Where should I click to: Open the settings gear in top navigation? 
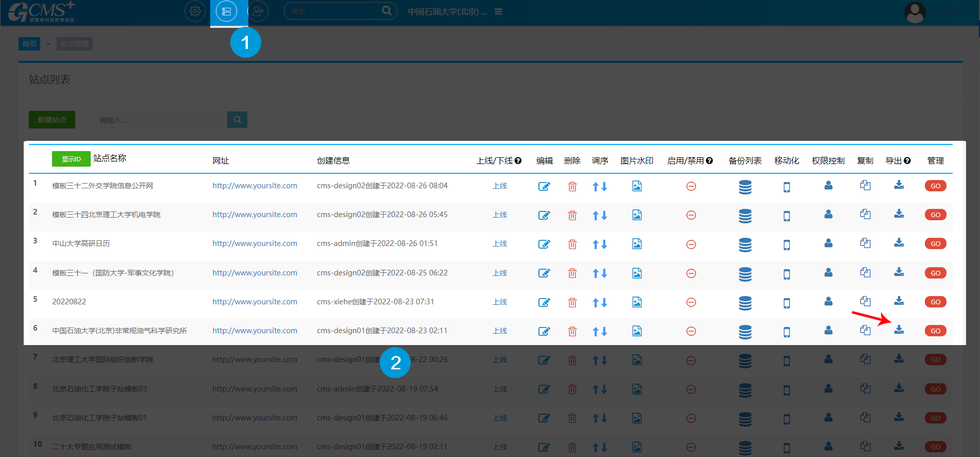pyautogui.click(x=195, y=11)
